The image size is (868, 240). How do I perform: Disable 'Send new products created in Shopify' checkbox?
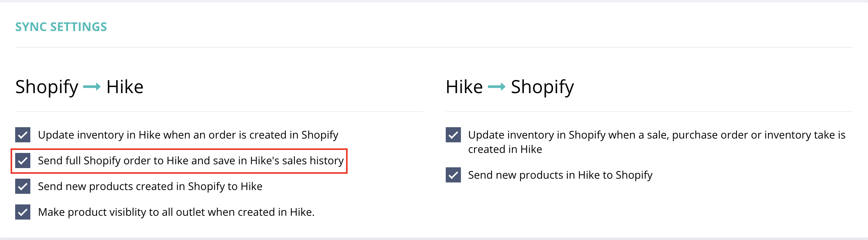pyautogui.click(x=23, y=186)
